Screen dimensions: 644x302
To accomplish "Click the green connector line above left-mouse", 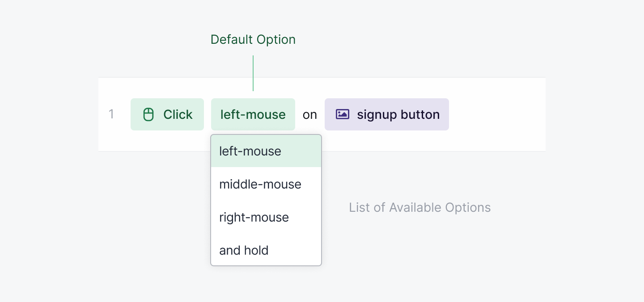I will click(253, 73).
